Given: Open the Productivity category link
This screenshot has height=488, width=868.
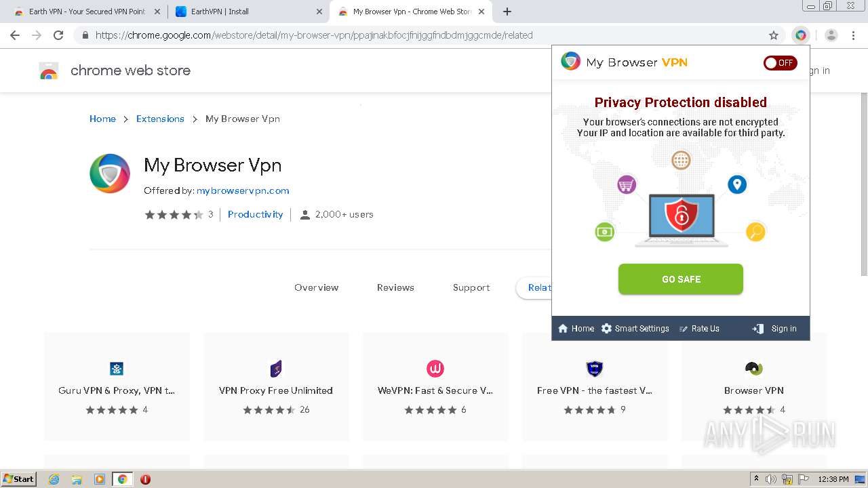Looking at the screenshot, I should coord(255,214).
